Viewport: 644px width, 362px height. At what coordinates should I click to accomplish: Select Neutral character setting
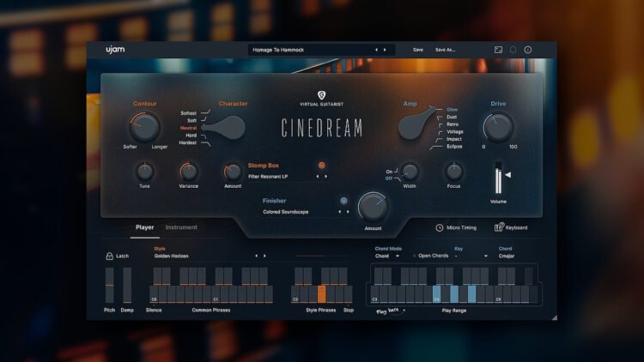tap(188, 128)
